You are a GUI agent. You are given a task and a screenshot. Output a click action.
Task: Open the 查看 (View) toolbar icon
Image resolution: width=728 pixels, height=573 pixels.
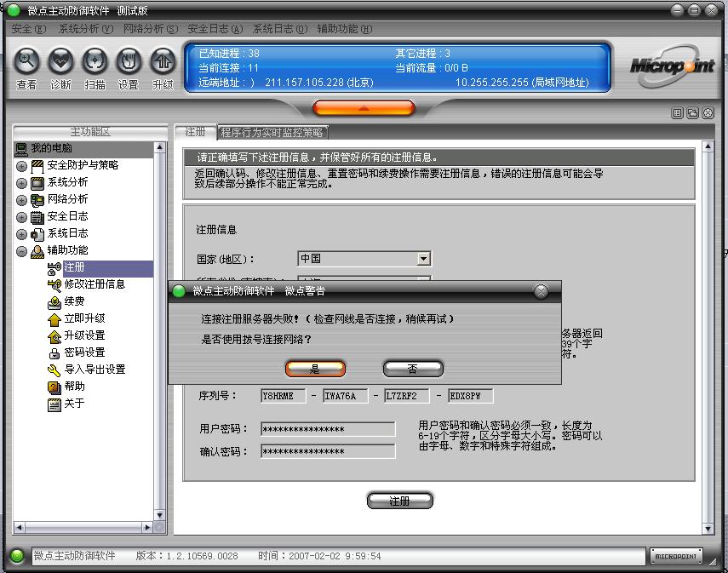26,60
